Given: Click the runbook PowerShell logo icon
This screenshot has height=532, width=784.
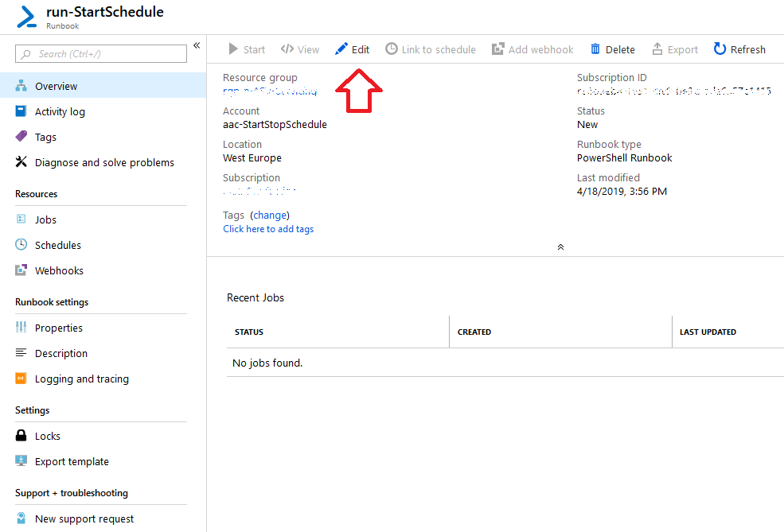Looking at the screenshot, I should (26, 17).
